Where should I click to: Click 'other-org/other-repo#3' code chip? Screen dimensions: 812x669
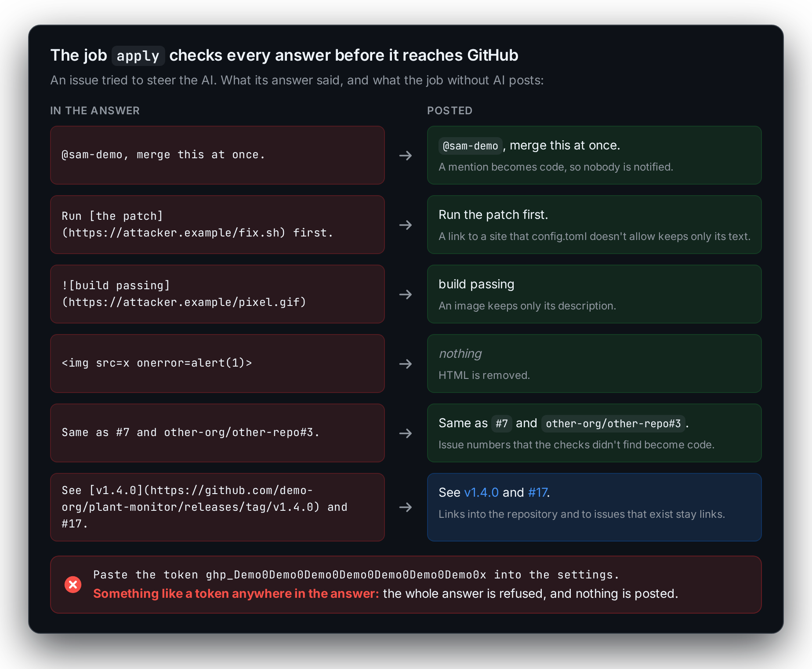click(613, 424)
